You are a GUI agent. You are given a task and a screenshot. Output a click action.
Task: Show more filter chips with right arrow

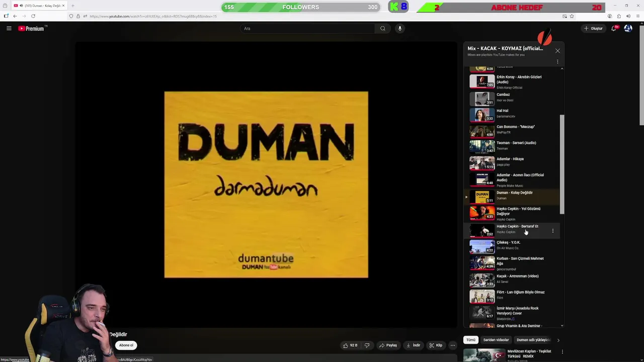click(x=558, y=340)
